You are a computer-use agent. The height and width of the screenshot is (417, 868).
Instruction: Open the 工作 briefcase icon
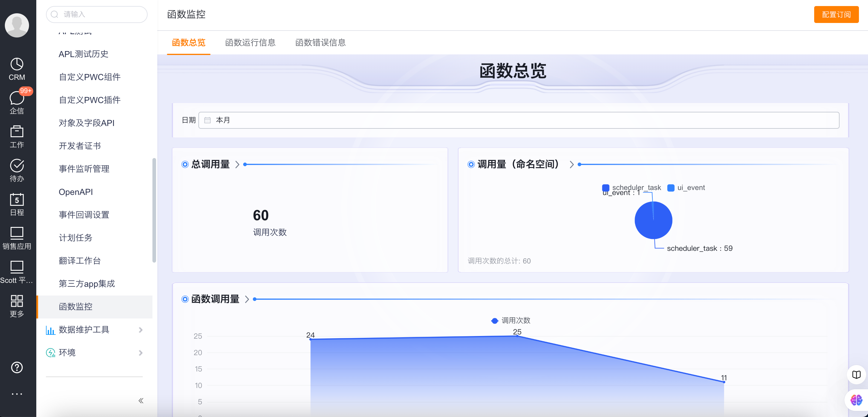[17, 137]
